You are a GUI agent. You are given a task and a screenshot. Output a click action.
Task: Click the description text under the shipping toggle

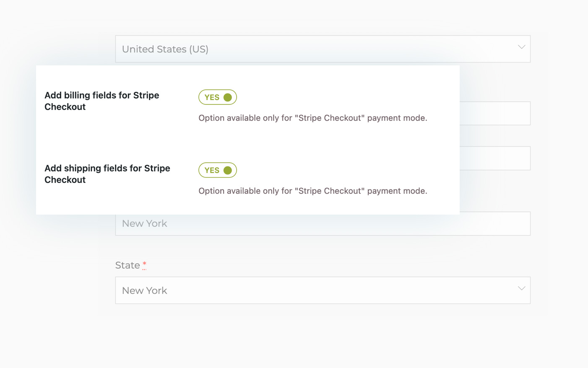coord(312,191)
